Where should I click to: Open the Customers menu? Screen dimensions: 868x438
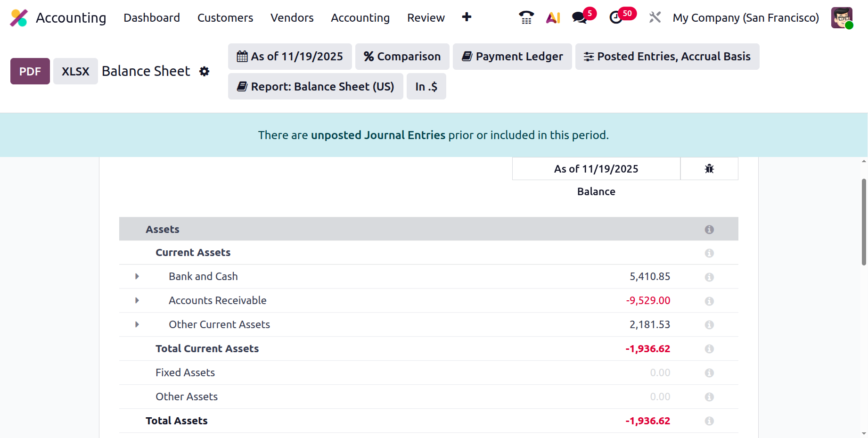(225, 18)
